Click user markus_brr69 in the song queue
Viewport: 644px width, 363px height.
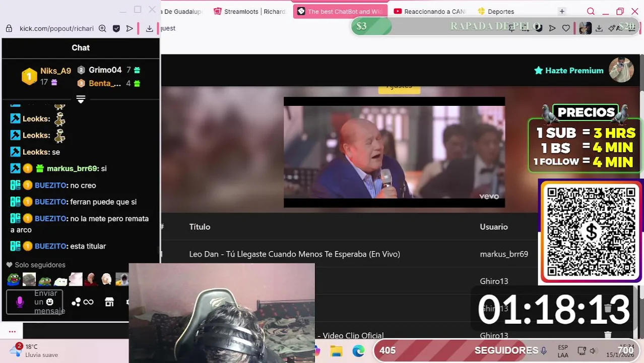[504, 254]
